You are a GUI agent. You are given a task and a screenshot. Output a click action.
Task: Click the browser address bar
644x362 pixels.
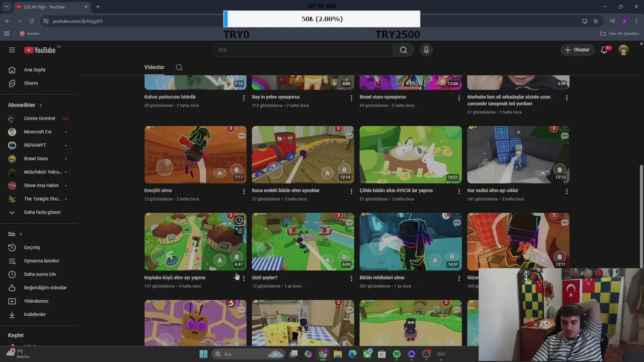pyautogui.click(x=312, y=21)
